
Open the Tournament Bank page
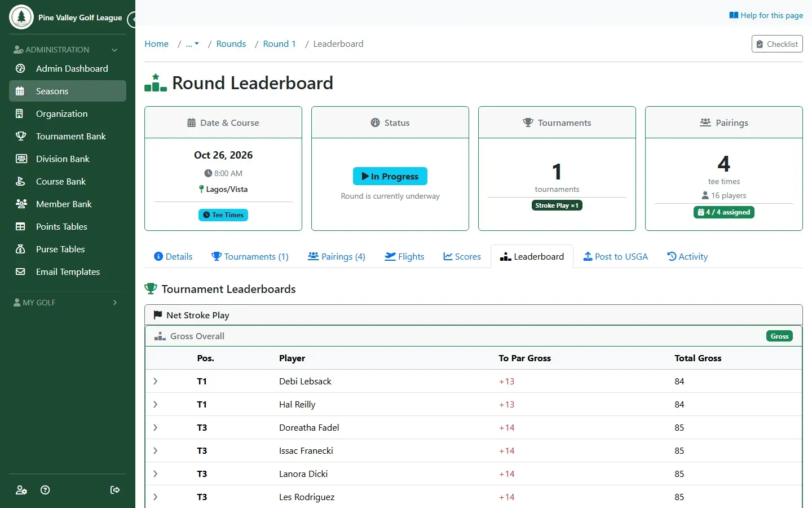(68, 136)
